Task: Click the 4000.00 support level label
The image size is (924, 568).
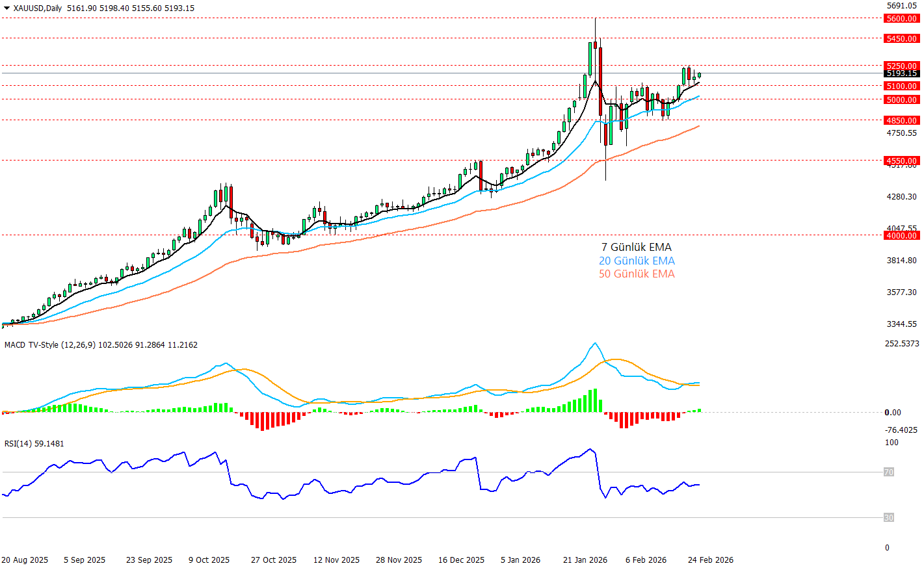Action: [x=901, y=235]
